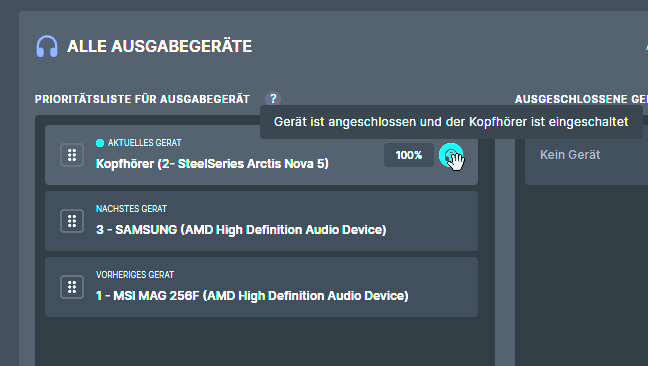Click the Ausgeschlossene Geräte heading
This screenshot has width=648, height=366.
(581, 99)
